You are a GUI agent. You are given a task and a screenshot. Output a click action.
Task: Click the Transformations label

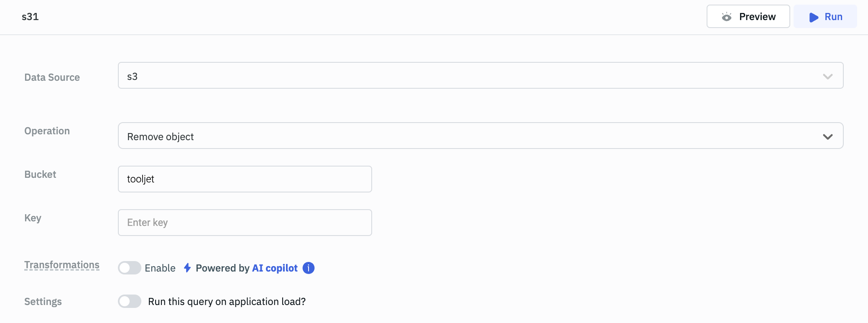(x=62, y=265)
